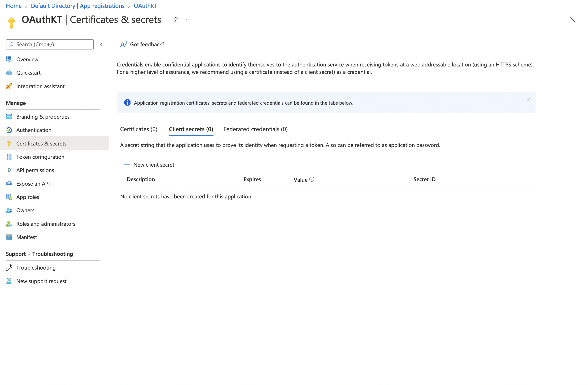Screen dimensions: 588x385
Task: Focus the Search (Cmd+/) field
Action: [x=50, y=45]
